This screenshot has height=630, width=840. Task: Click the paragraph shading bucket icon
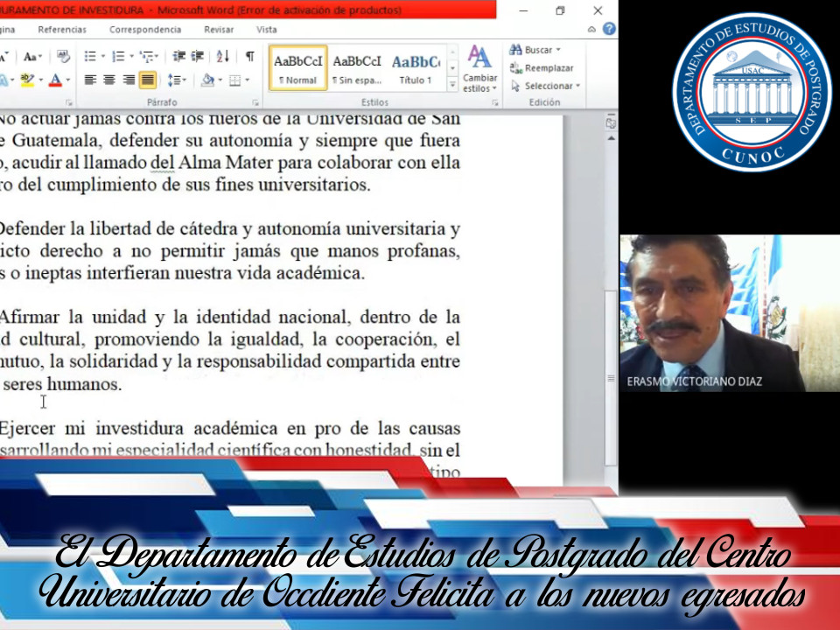point(207,80)
